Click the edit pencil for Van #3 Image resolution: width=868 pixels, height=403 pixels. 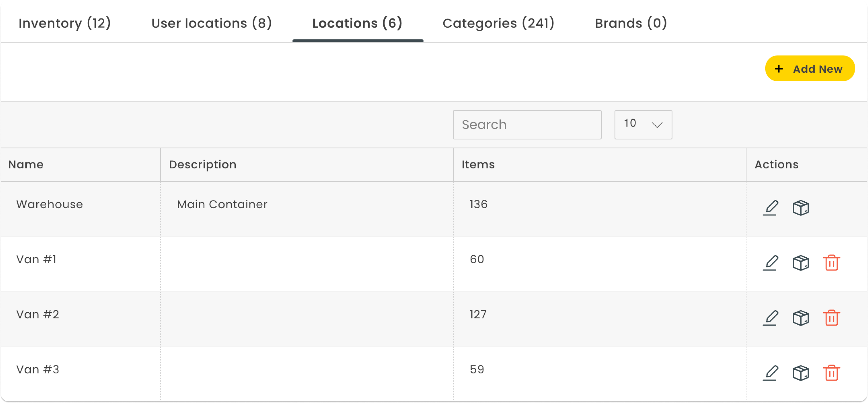point(770,373)
